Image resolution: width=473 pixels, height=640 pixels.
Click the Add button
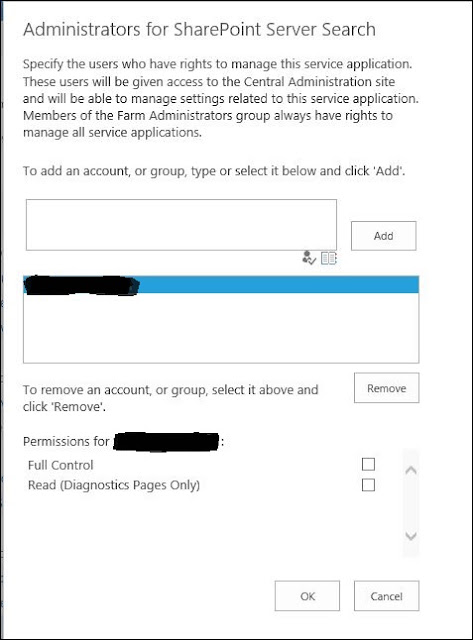[384, 236]
